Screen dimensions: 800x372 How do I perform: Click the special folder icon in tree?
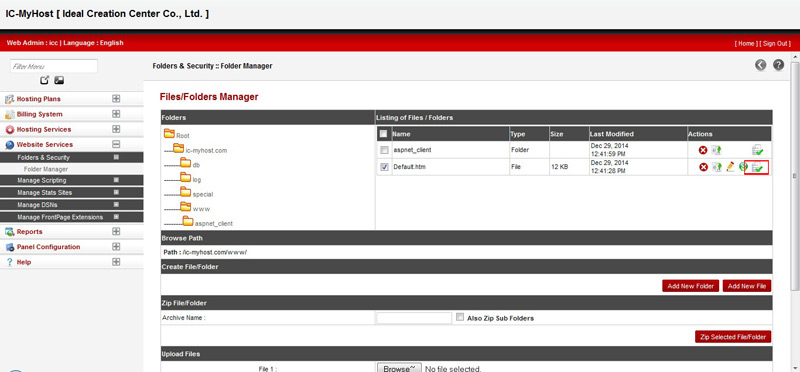click(186, 192)
